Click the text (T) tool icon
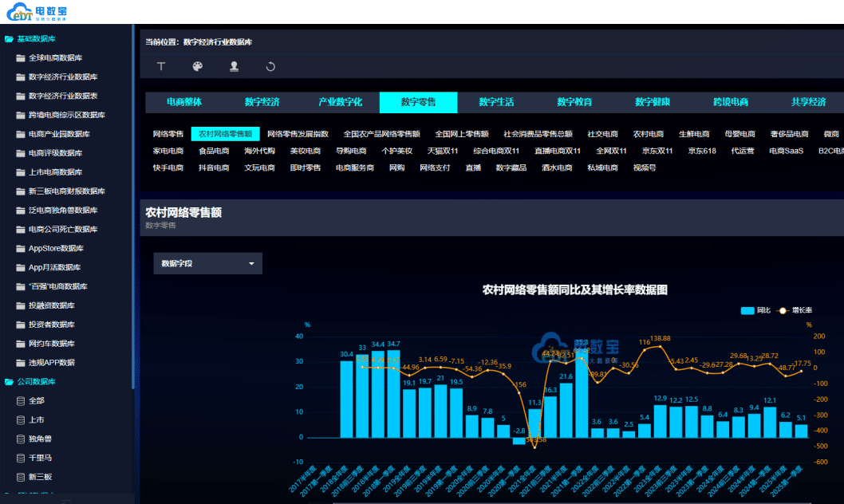 pyautogui.click(x=161, y=66)
